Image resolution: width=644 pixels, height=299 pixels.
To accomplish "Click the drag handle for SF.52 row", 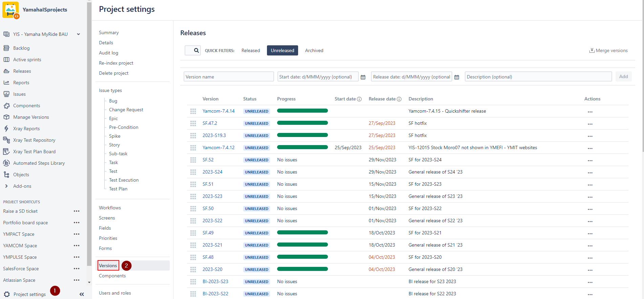I will tap(193, 160).
